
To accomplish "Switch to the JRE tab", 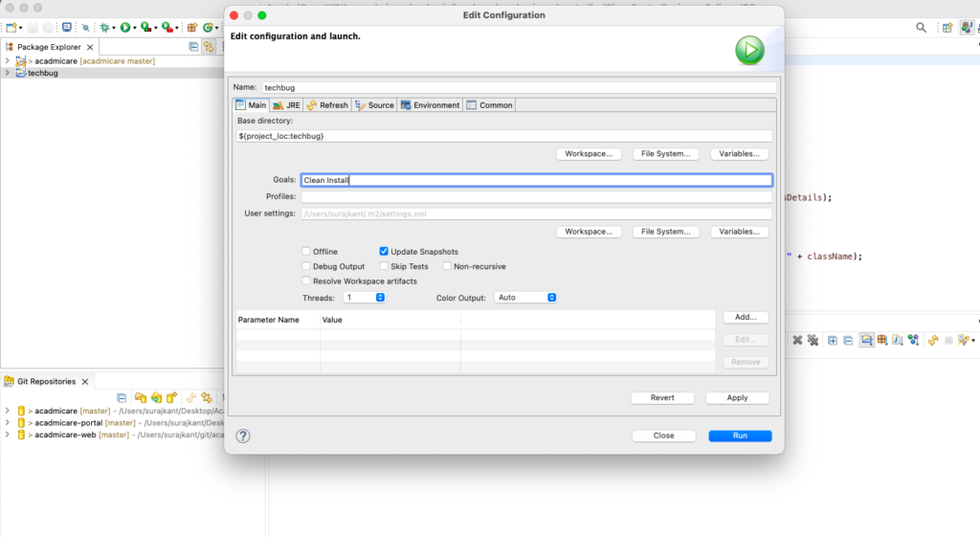I will coord(287,105).
